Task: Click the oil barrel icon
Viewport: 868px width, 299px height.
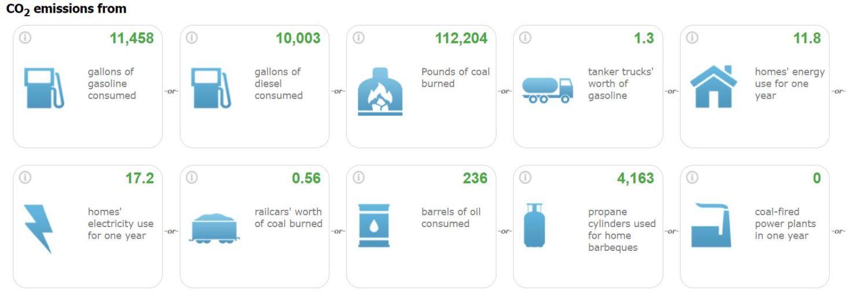Action: tap(374, 225)
